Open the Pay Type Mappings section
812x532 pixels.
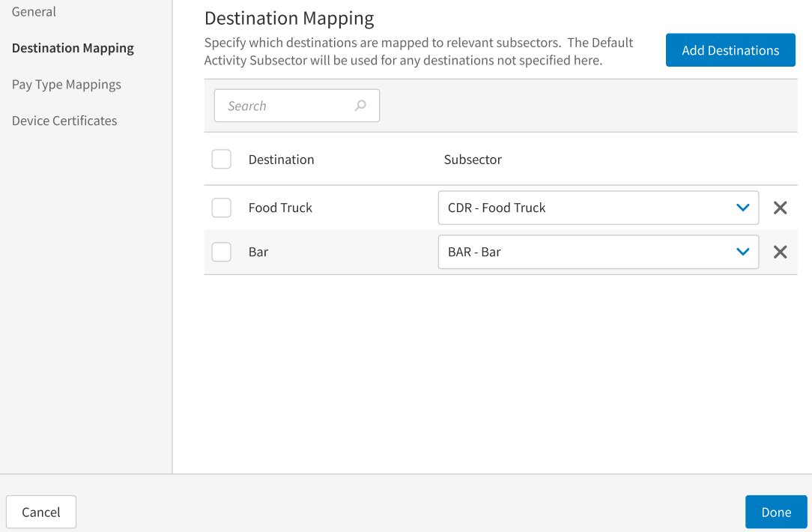(x=66, y=84)
